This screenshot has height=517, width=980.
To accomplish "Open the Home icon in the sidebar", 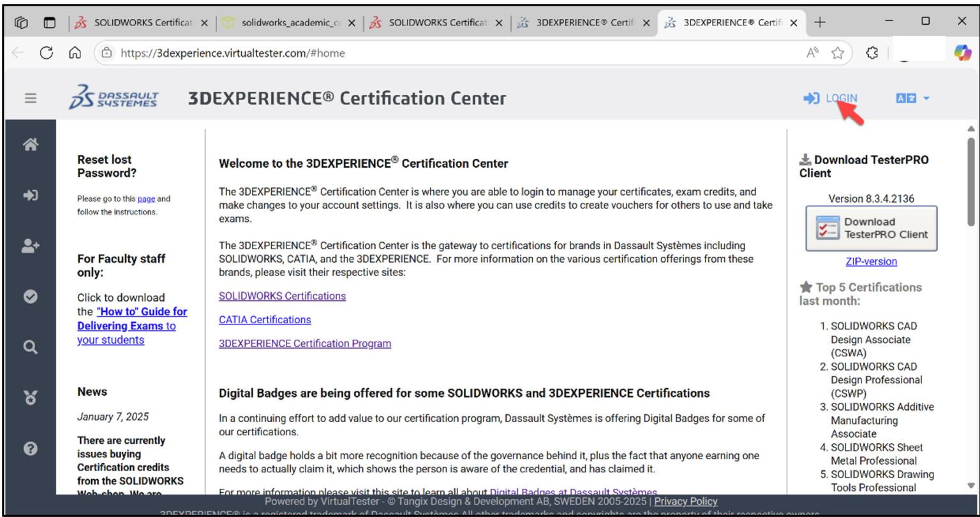I will [x=30, y=145].
